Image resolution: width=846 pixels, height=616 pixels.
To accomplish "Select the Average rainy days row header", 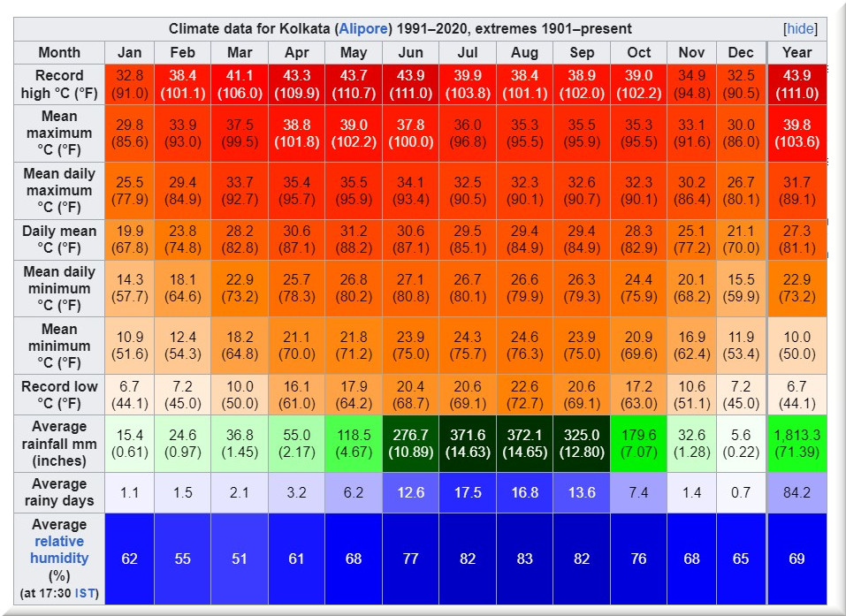I will (x=59, y=493).
